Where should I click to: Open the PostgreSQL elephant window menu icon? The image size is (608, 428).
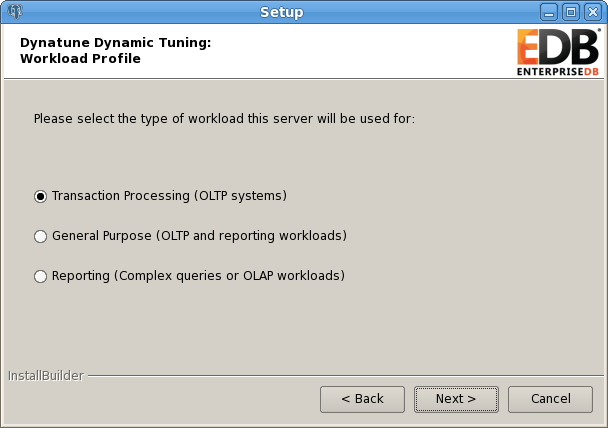[15, 11]
